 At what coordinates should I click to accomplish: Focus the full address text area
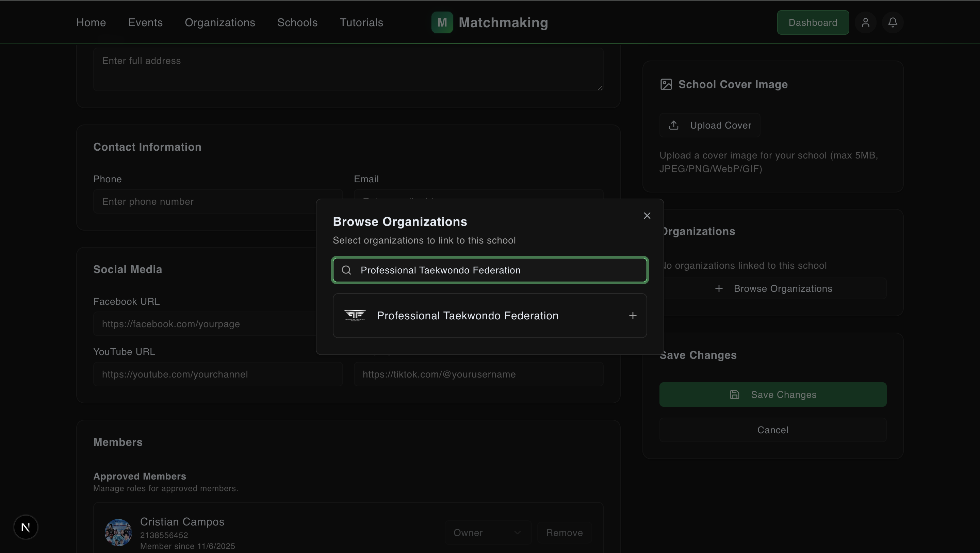(x=348, y=69)
